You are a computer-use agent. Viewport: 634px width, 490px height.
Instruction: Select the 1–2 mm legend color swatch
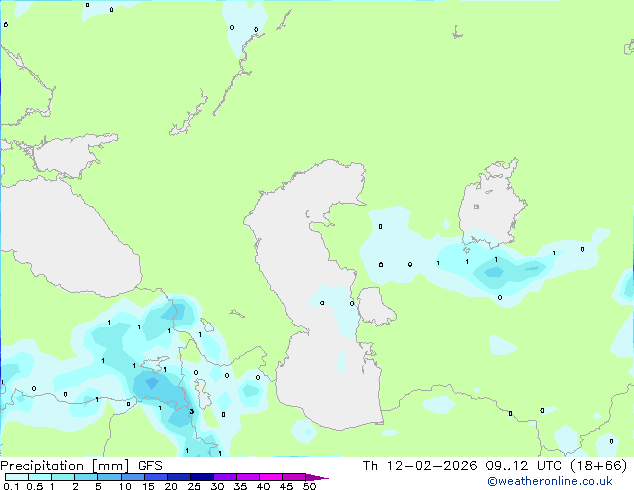click(x=63, y=477)
